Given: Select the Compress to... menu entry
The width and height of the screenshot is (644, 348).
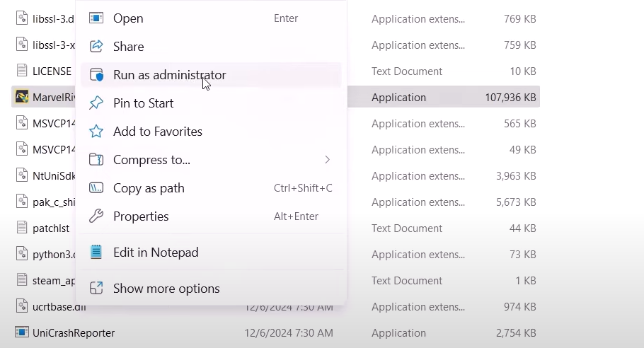Looking at the screenshot, I should tap(151, 160).
